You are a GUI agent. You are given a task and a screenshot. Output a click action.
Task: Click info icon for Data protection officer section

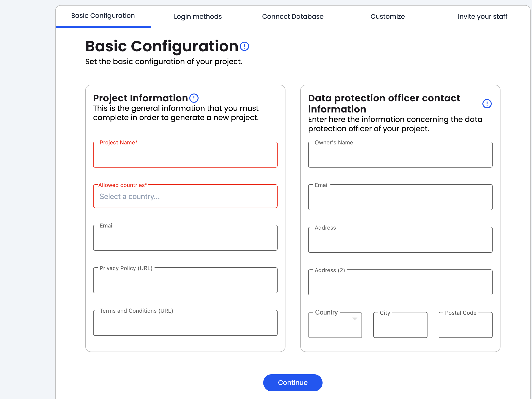(487, 104)
